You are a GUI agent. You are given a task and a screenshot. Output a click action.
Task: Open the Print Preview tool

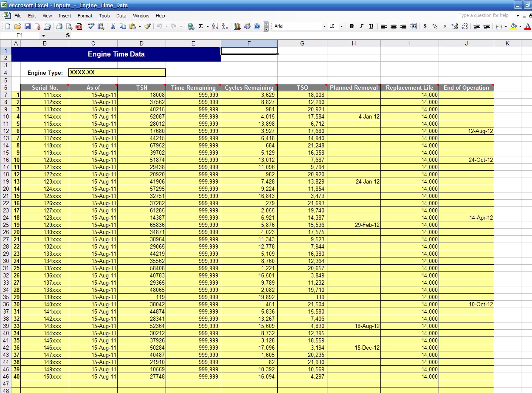coord(69,26)
